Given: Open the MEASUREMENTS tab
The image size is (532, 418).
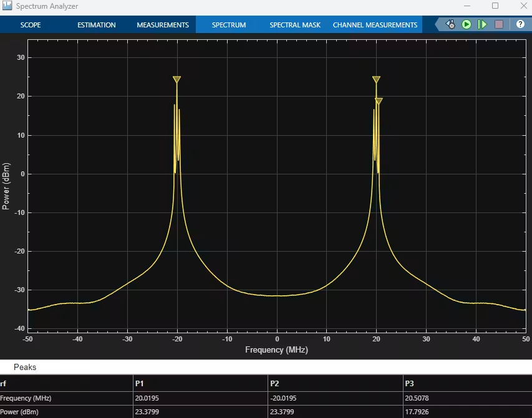Looking at the screenshot, I should (x=163, y=25).
